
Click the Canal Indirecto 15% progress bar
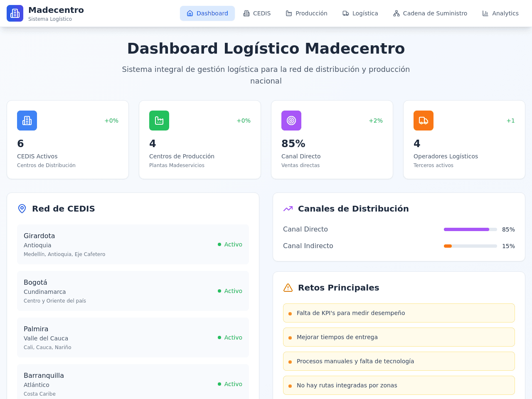(470, 246)
